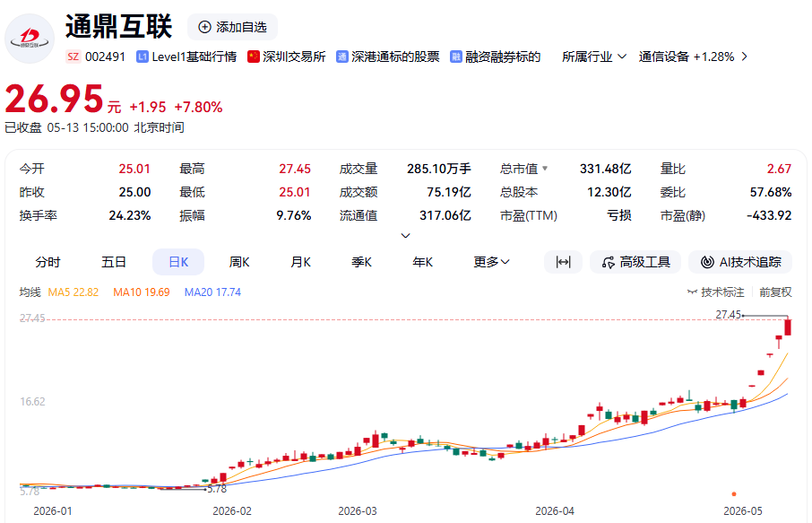
Task: Click 融资融券标的 tag
Action: (503, 57)
